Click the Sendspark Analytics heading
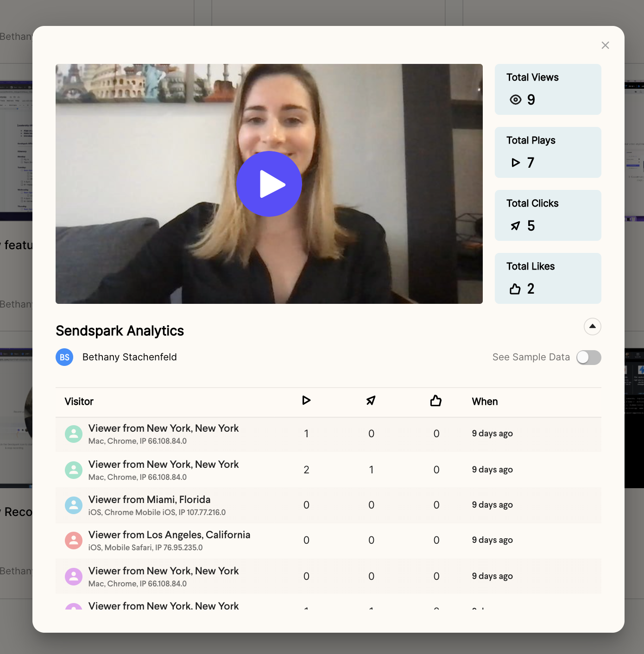The width and height of the screenshot is (644, 654). coord(120,331)
